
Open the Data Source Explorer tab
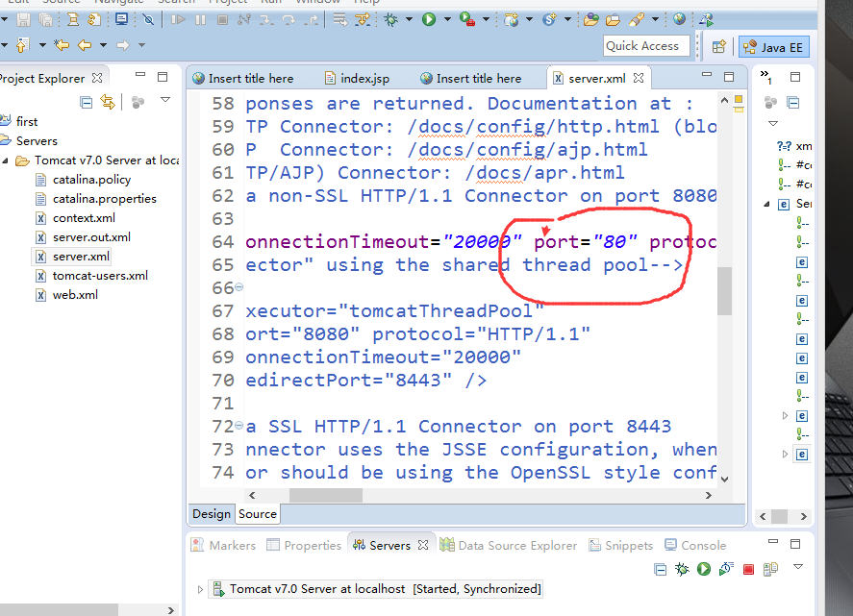coord(509,545)
